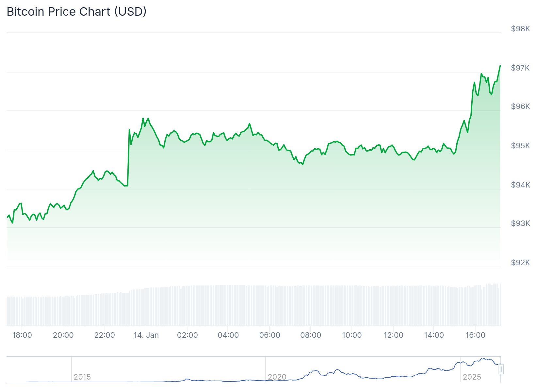Select the 16:00 time axis label
Screen dimensions: 537x392
point(475,335)
